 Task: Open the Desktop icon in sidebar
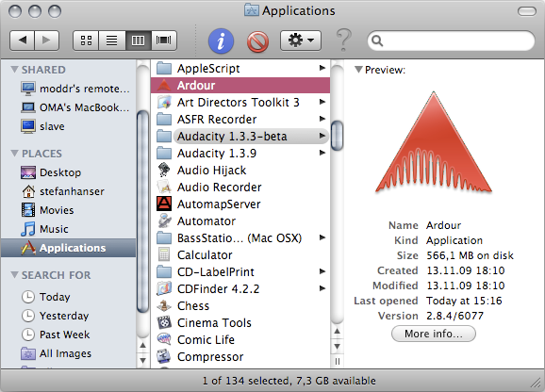coord(28,172)
